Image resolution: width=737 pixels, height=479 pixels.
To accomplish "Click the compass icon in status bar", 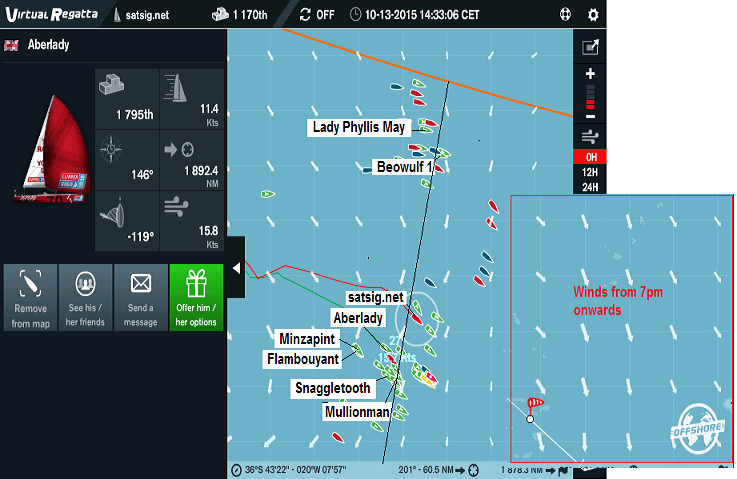I will [x=236, y=470].
